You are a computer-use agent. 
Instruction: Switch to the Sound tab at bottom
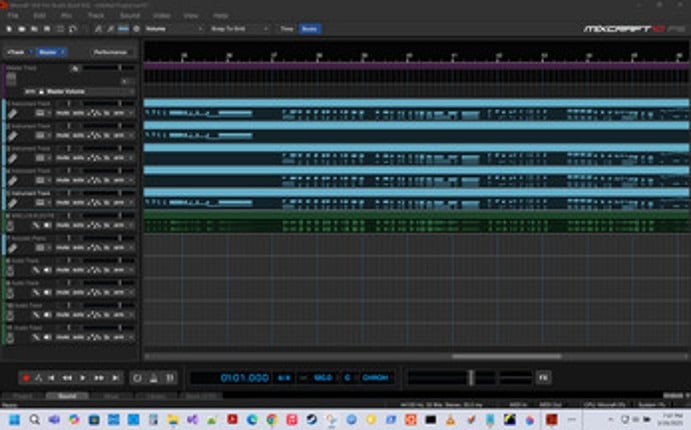coord(65,397)
